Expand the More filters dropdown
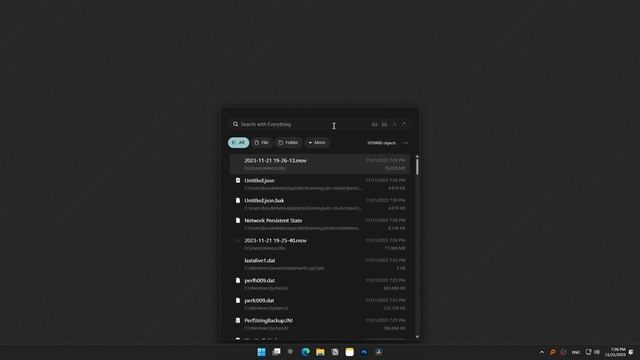 pyautogui.click(x=317, y=142)
